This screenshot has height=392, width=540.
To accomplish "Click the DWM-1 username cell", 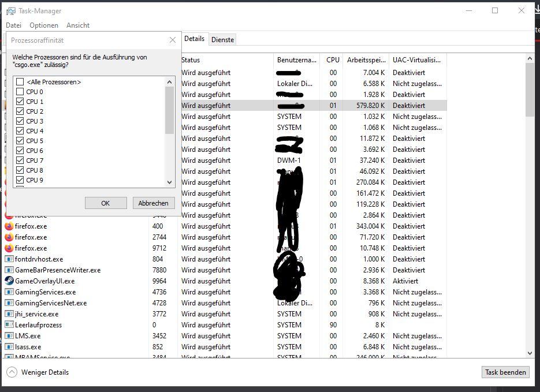I will point(289,160).
